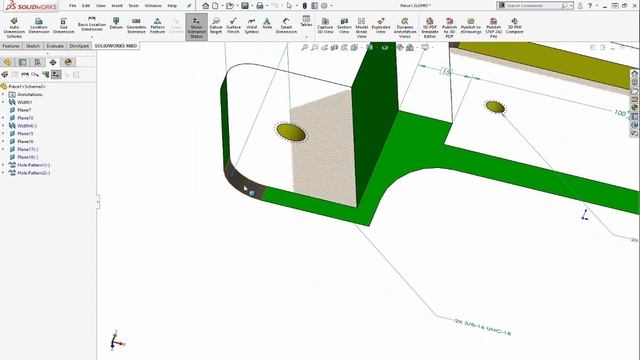Create a Model Break View
The width and height of the screenshot is (640, 360).
click(x=362, y=28)
